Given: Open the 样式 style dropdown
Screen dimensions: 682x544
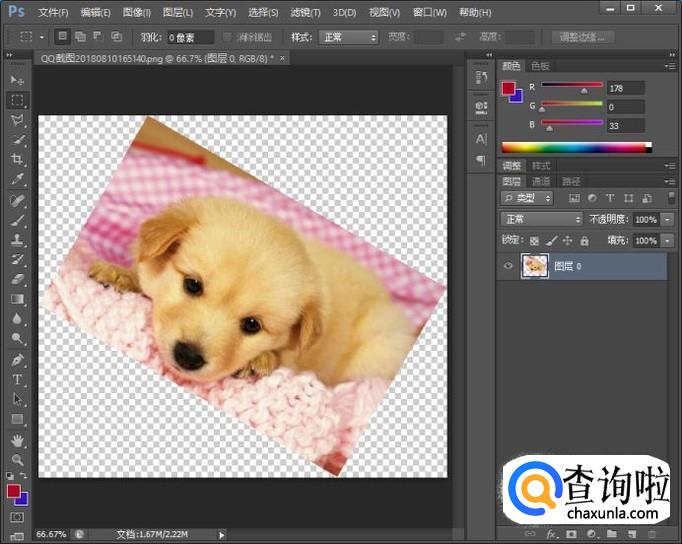Looking at the screenshot, I should point(347,37).
